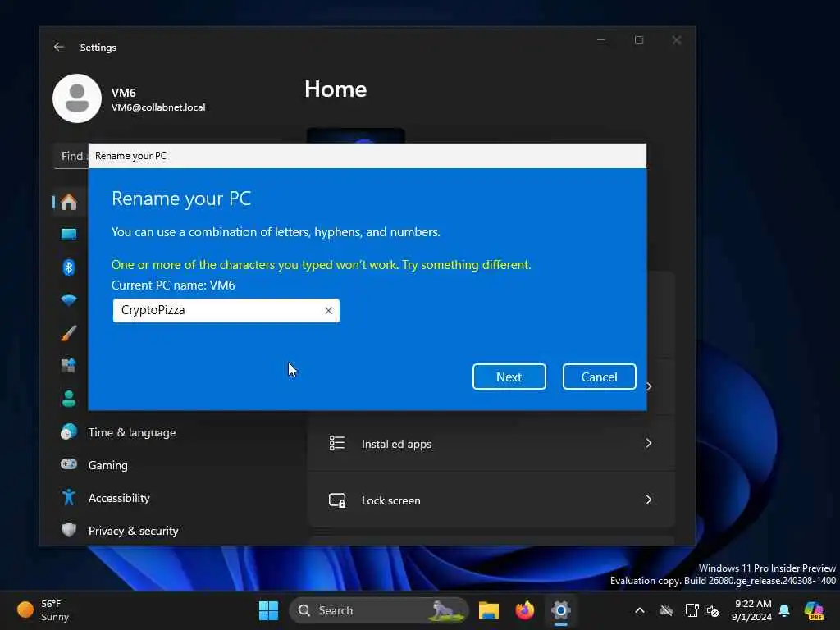840x630 pixels.
Task: Click the network display tray icon
Action: tap(692, 610)
